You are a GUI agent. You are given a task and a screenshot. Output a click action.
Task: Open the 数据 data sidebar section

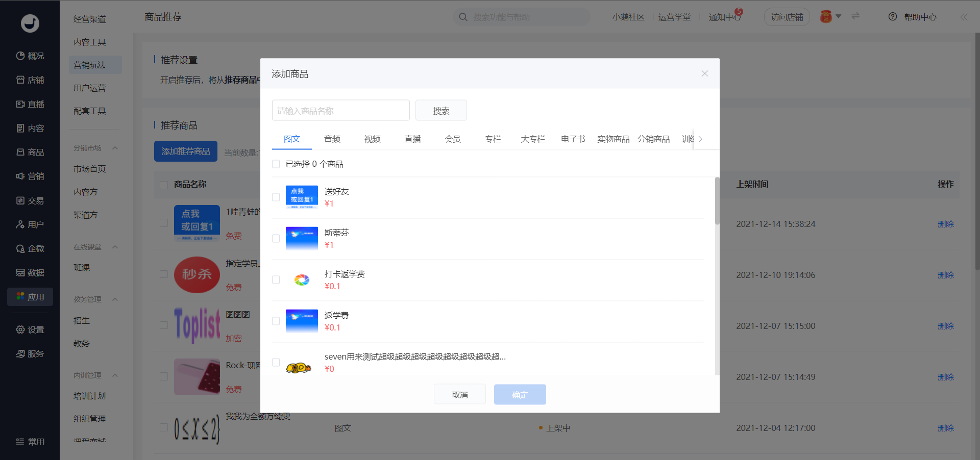coord(30,272)
